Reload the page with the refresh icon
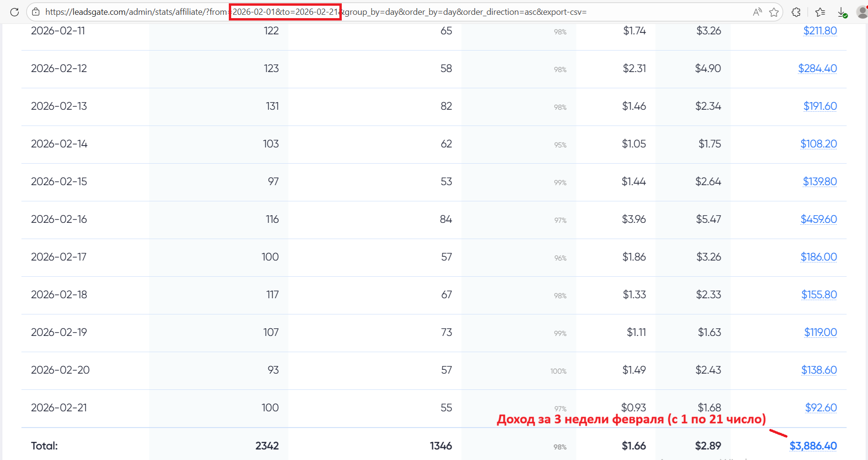Screen dimensions: 868x460 pyautogui.click(x=14, y=12)
